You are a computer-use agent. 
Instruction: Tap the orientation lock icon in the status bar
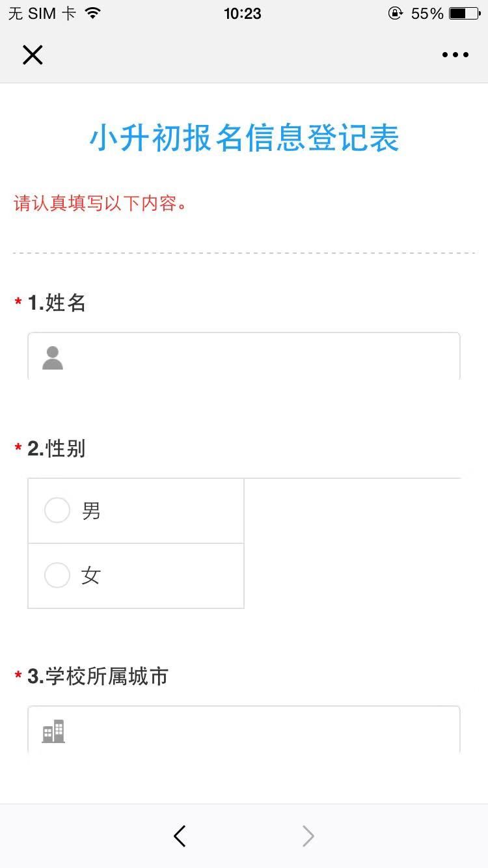pyautogui.click(x=396, y=13)
